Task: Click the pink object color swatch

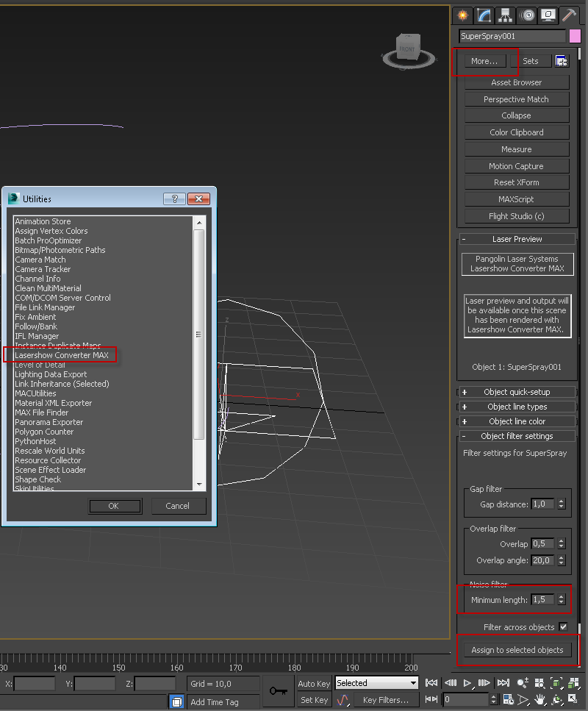Action: (575, 36)
